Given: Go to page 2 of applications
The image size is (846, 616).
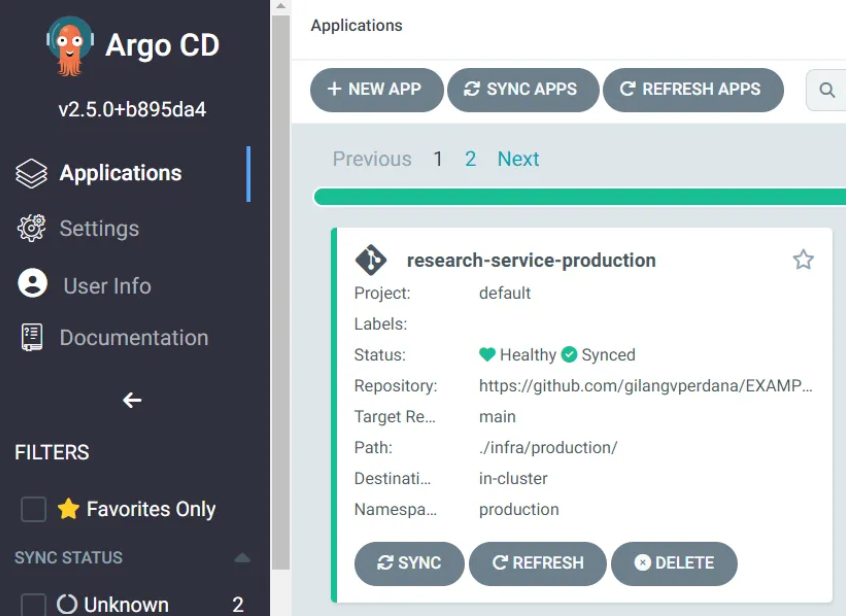Looking at the screenshot, I should coord(470,159).
